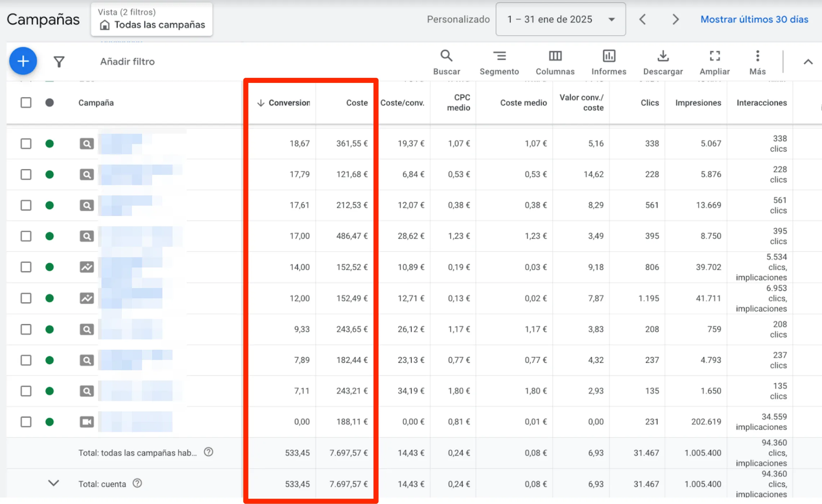This screenshot has height=504, width=822.
Task: Click Mostrar últimos 30 días link
Action: point(754,19)
